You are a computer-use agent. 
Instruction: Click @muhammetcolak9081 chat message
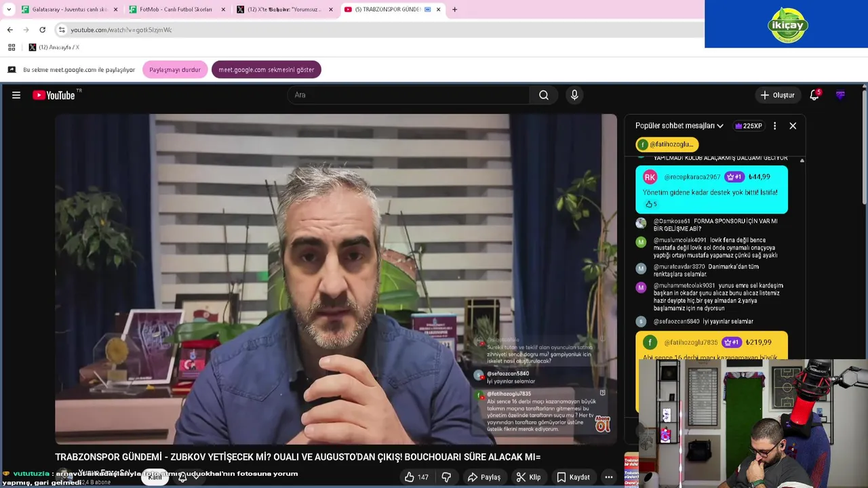pyautogui.click(x=711, y=297)
